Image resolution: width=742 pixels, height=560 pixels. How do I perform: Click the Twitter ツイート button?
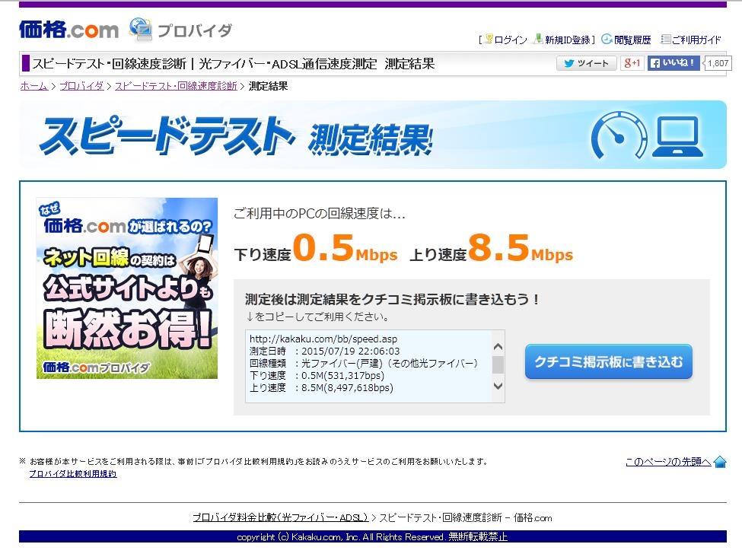tap(586, 63)
